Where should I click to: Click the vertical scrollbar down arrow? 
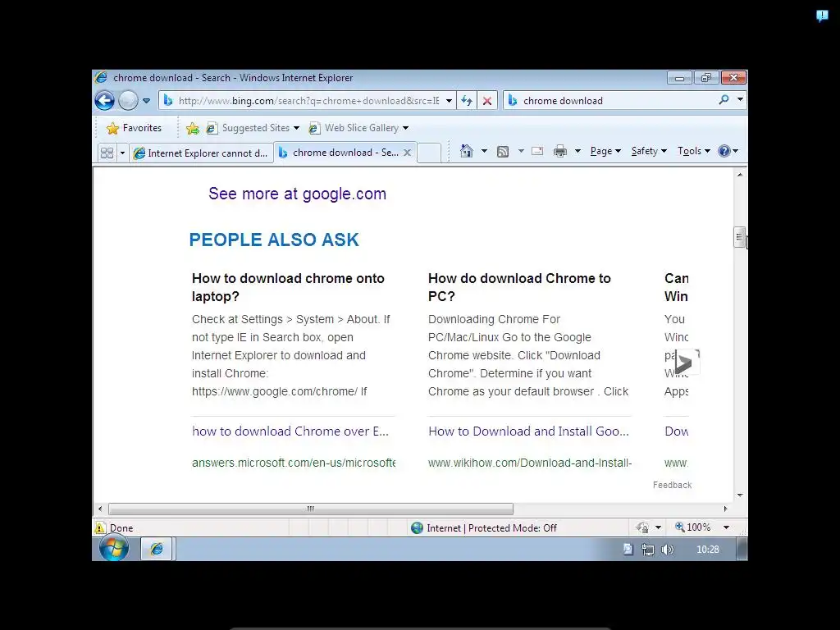tap(740, 495)
